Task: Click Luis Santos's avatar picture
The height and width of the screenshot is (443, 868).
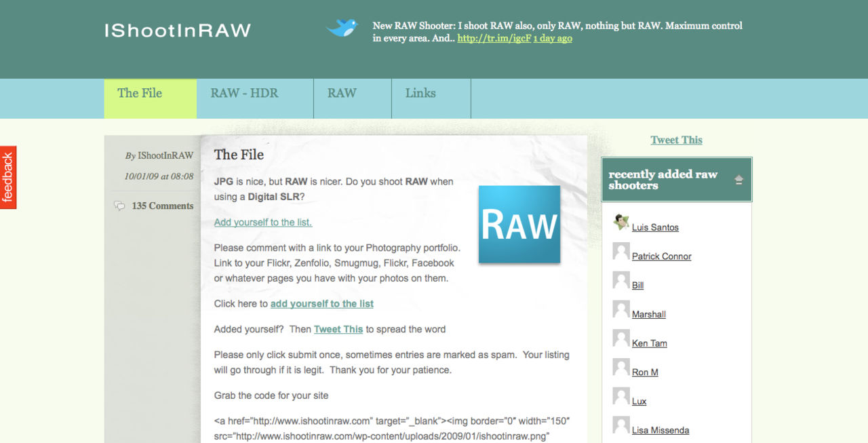Action: tap(620, 222)
